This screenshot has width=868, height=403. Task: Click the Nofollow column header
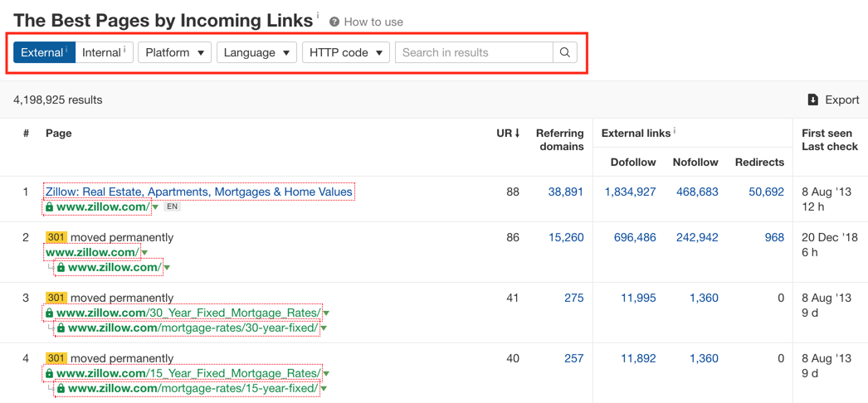[696, 162]
